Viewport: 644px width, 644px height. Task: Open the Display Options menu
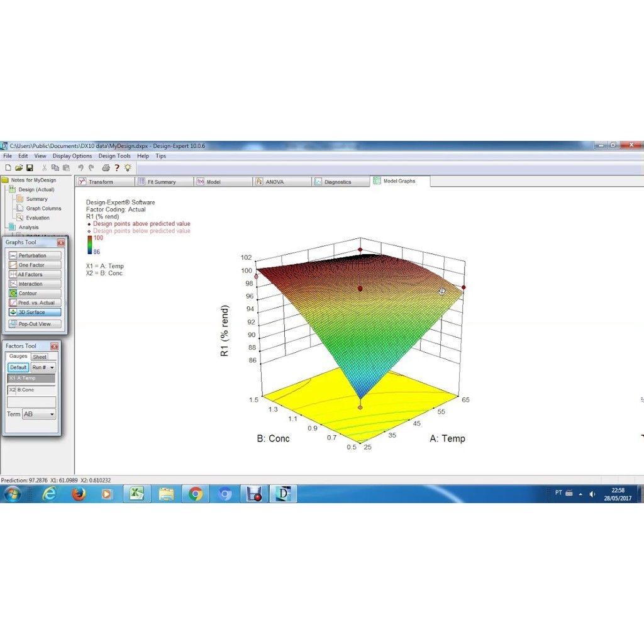click(72, 156)
